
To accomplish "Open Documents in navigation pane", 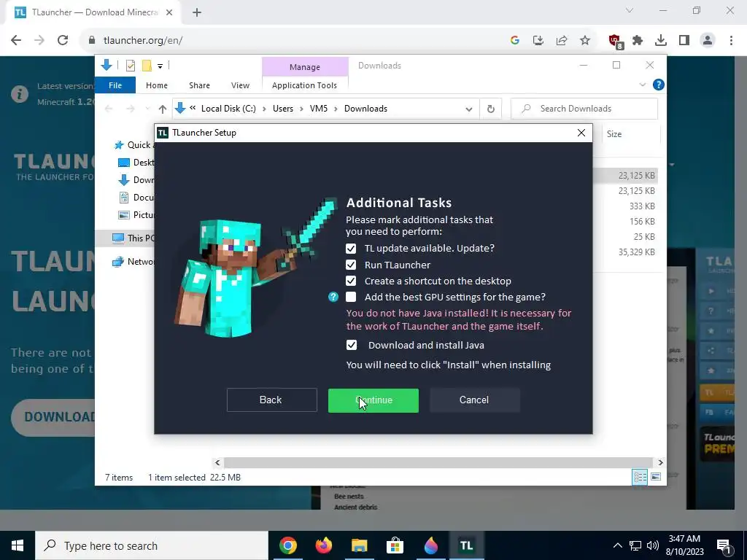I will coord(136,197).
